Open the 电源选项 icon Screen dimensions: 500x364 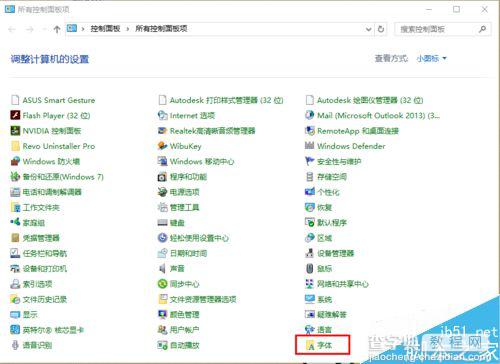[162, 192]
